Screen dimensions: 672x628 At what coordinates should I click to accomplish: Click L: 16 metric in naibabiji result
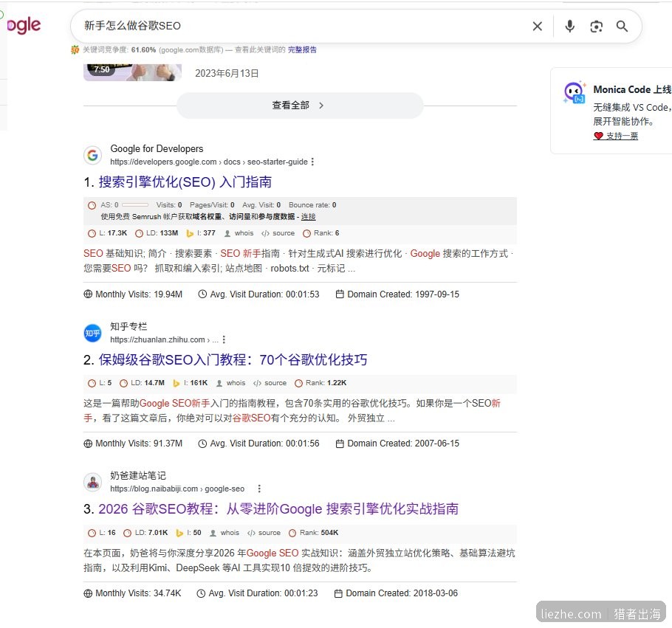pyautogui.click(x=102, y=533)
